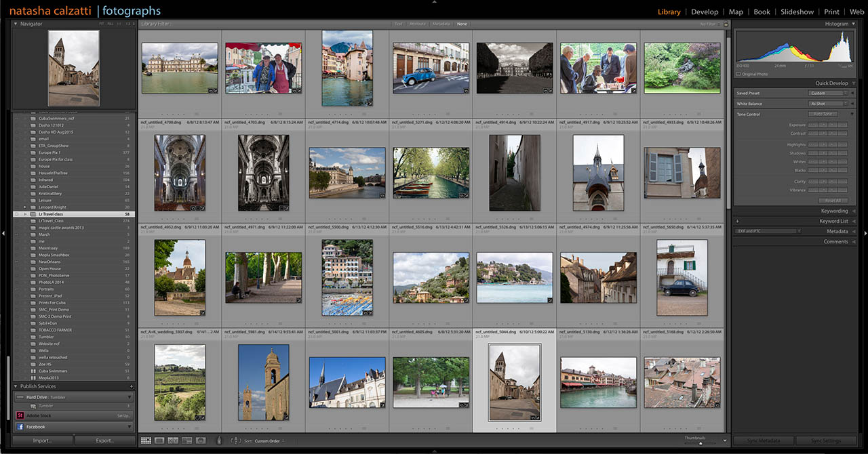Open Survey view icon
868x454 pixels.
[186, 440]
